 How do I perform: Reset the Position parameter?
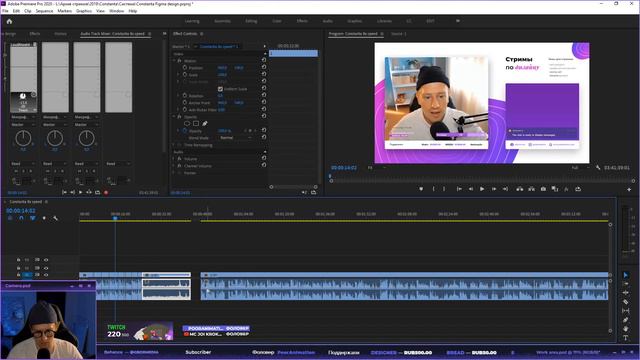point(264,67)
